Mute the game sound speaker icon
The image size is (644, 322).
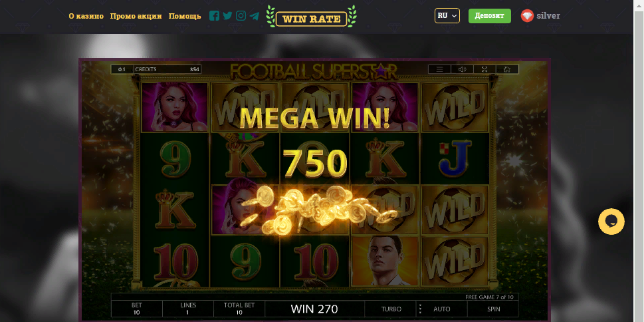(462, 69)
